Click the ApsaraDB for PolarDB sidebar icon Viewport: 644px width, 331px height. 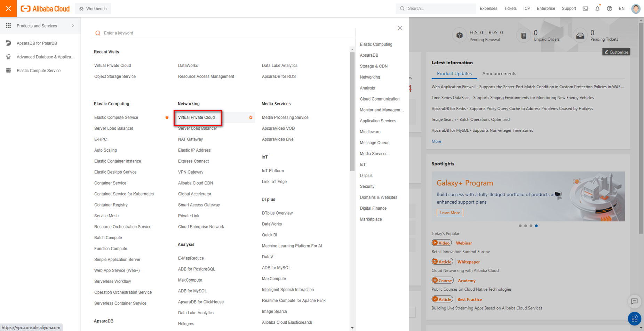click(x=8, y=43)
